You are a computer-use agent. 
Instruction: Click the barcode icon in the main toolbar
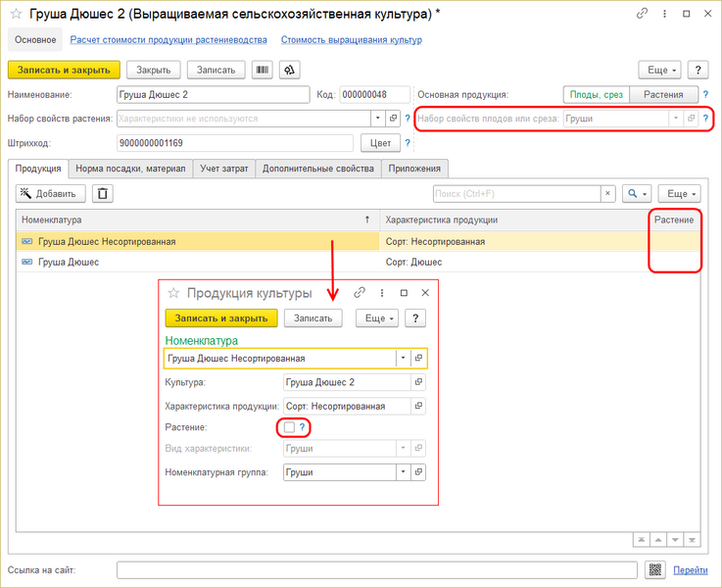tap(263, 70)
